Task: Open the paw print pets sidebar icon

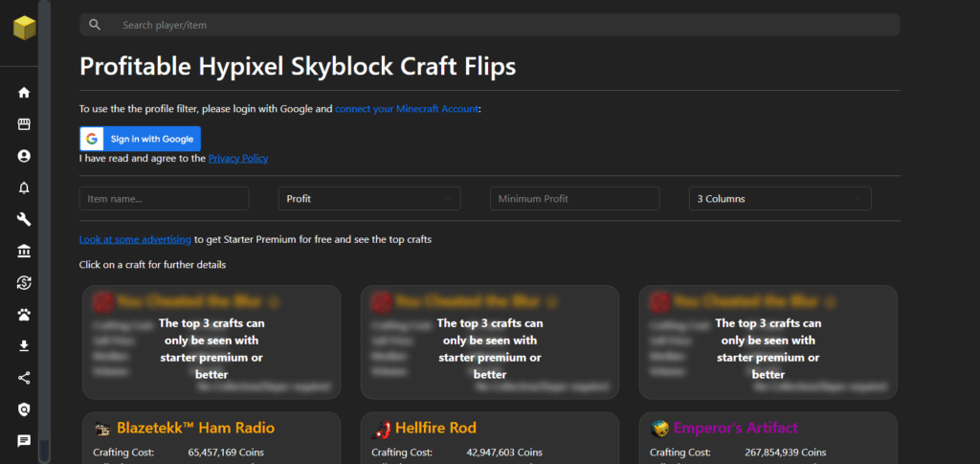Action: pos(24,315)
